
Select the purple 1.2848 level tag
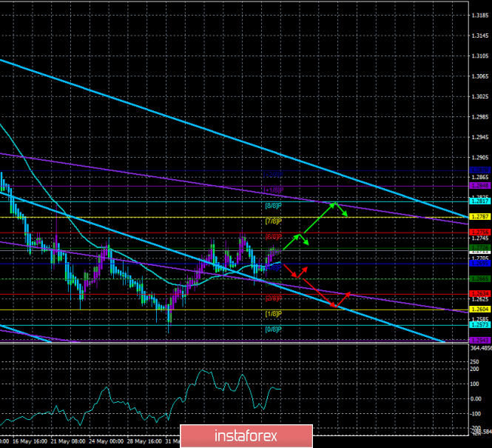[479, 186]
